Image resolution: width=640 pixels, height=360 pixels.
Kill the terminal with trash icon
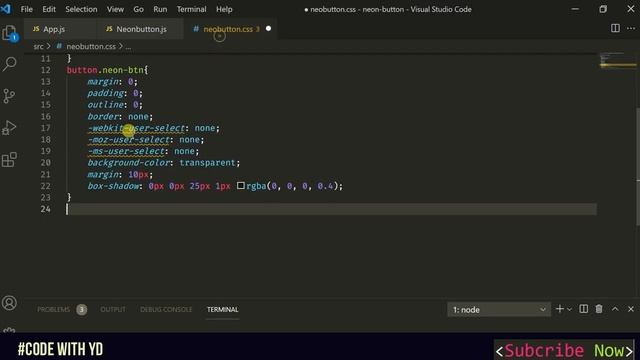[x=599, y=309]
